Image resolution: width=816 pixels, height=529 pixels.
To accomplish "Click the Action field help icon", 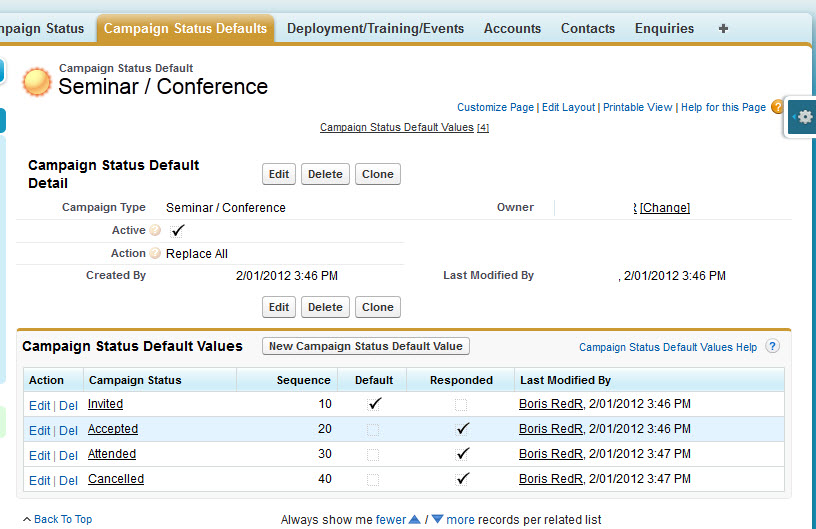I will click(x=155, y=253).
